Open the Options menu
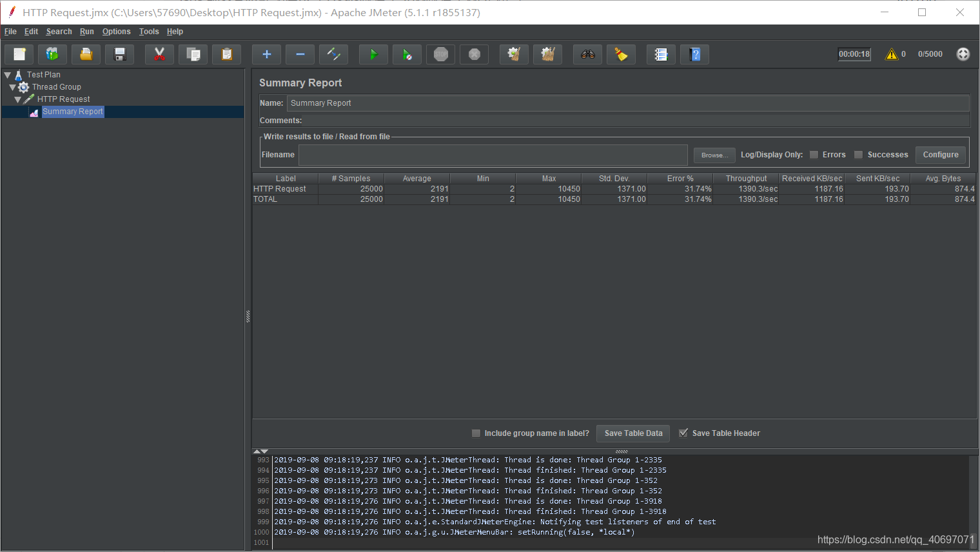 pos(116,32)
